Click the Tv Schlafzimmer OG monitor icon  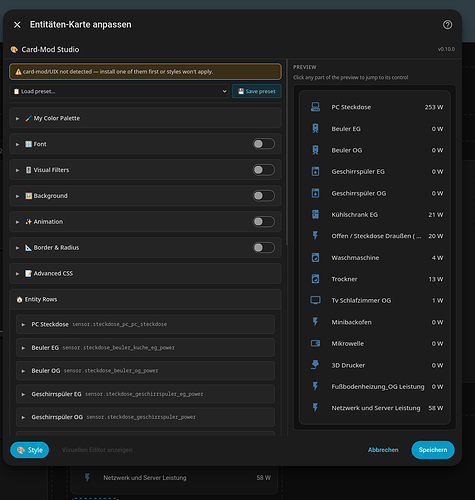[315, 300]
